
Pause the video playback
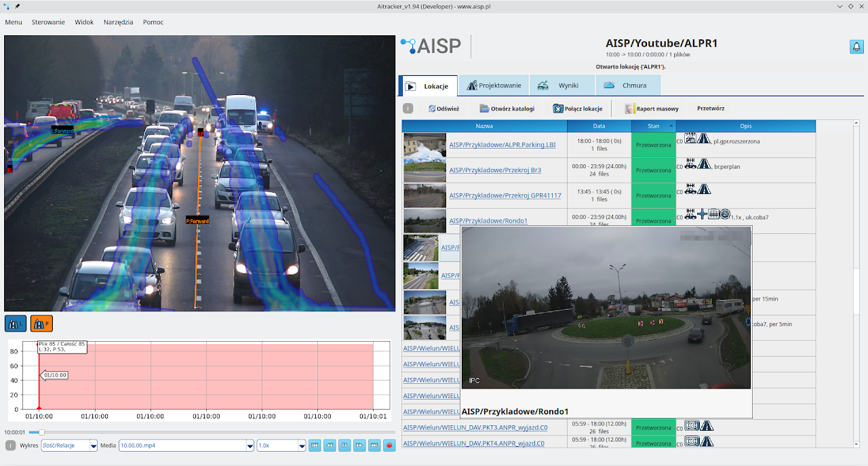point(344,446)
